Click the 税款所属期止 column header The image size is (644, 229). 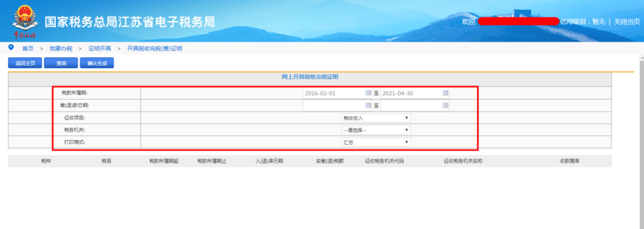(x=212, y=161)
